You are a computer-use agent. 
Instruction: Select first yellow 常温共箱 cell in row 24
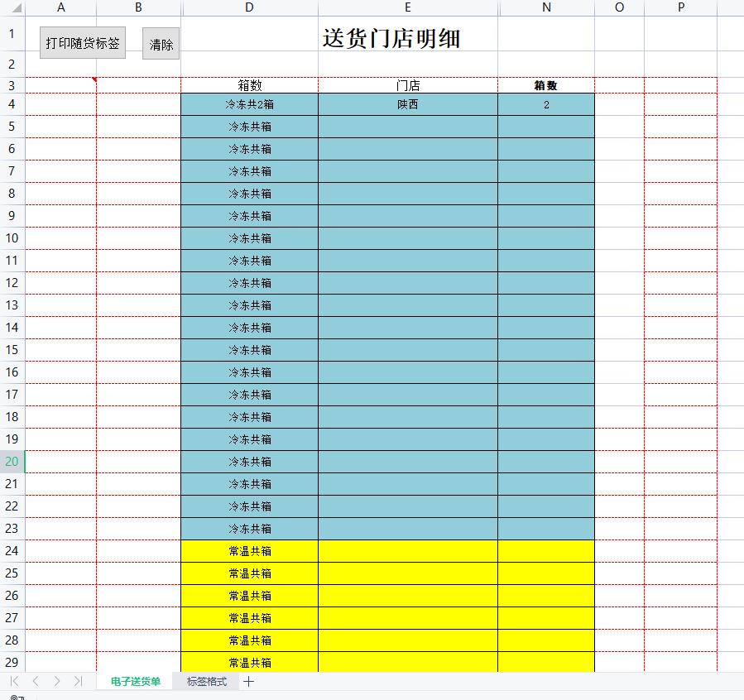tap(250, 551)
